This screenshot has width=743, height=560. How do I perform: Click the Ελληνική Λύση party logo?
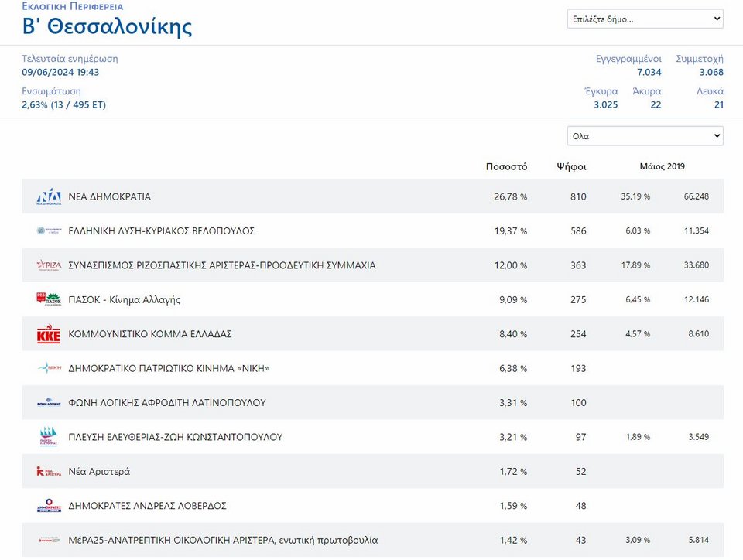click(x=49, y=230)
